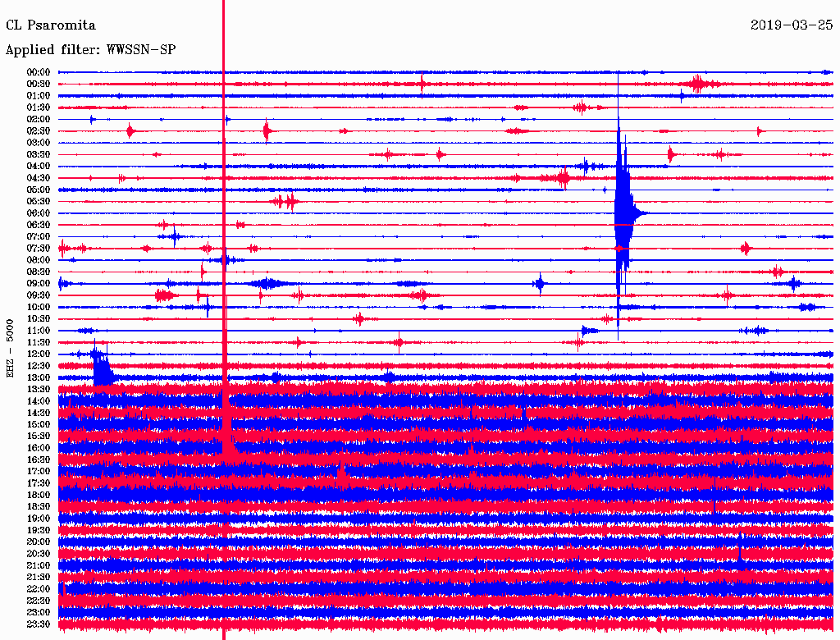840x640 pixels.
Task: Select the 23:30 time label
Action: [39, 624]
